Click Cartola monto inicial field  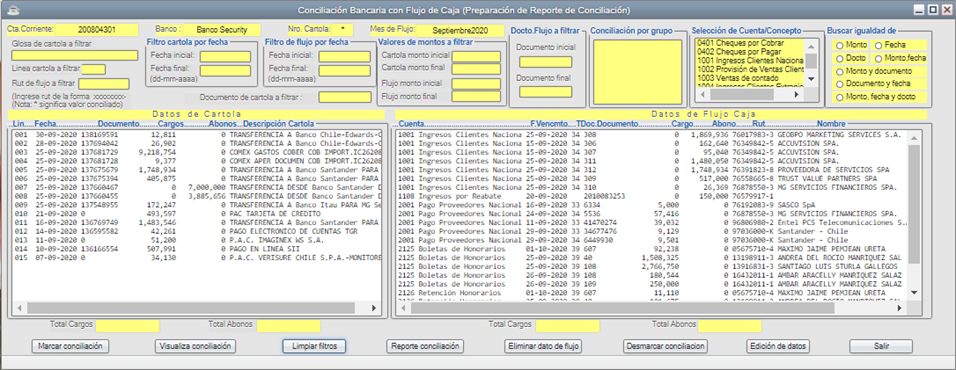476,57
